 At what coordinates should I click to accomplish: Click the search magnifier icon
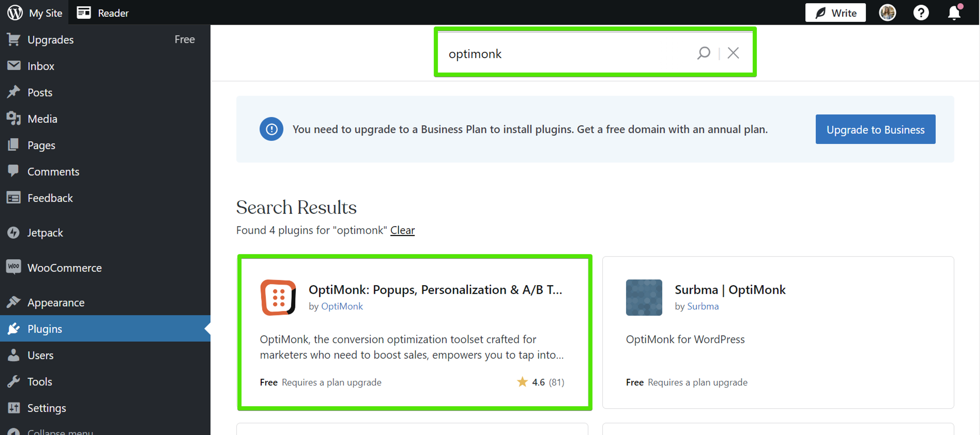(703, 53)
